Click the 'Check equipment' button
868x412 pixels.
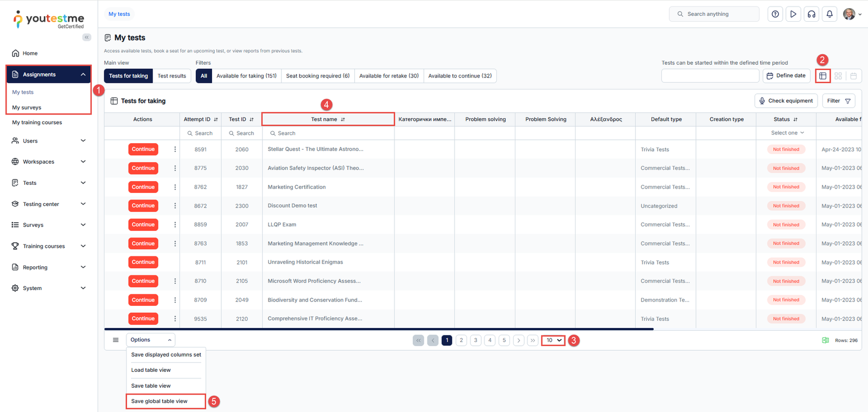pyautogui.click(x=786, y=101)
